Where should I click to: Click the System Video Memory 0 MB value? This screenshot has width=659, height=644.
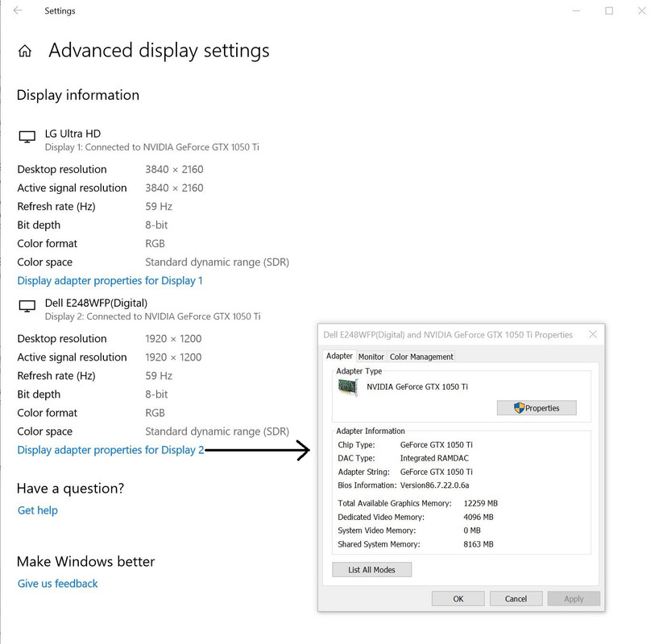[x=472, y=530]
